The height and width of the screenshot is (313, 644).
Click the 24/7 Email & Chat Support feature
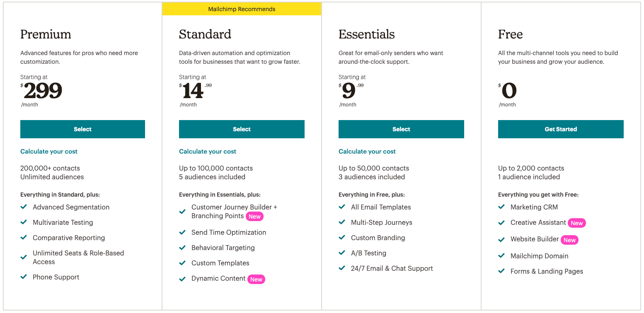[x=392, y=268]
